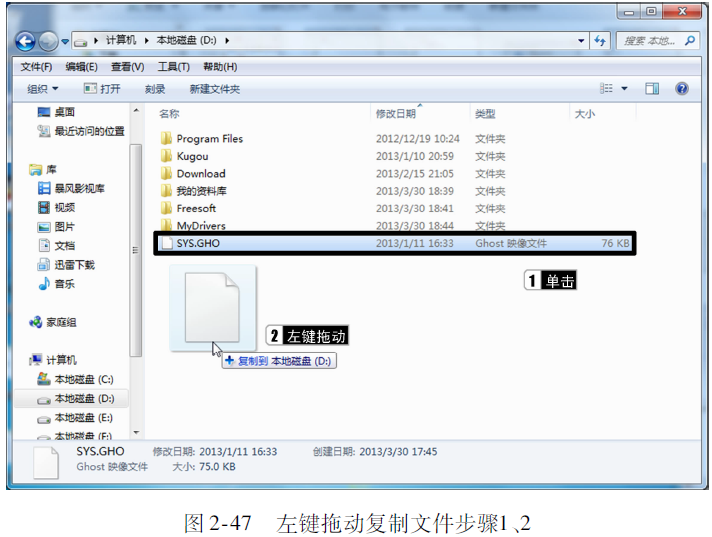Click 修改日期 value 2013/1/11 16:33 in details pane
The height and width of the screenshot is (537, 712).
pos(238,452)
